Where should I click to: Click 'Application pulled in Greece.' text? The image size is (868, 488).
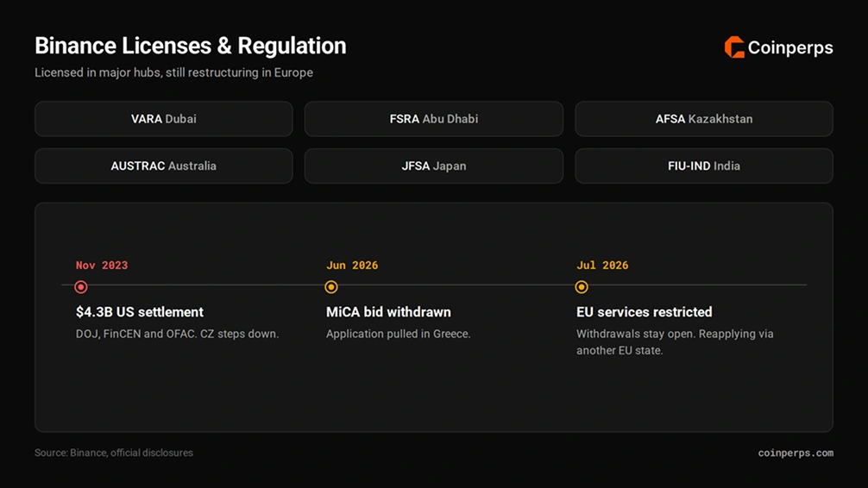point(398,335)
